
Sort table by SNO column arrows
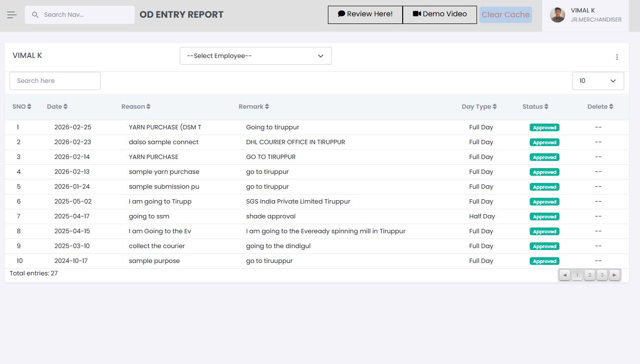29,107
